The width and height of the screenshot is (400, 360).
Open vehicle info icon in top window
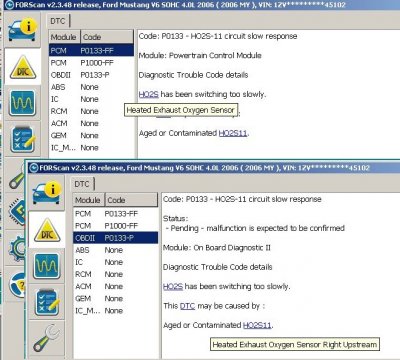pyautogui.click(x=23, y=31)
